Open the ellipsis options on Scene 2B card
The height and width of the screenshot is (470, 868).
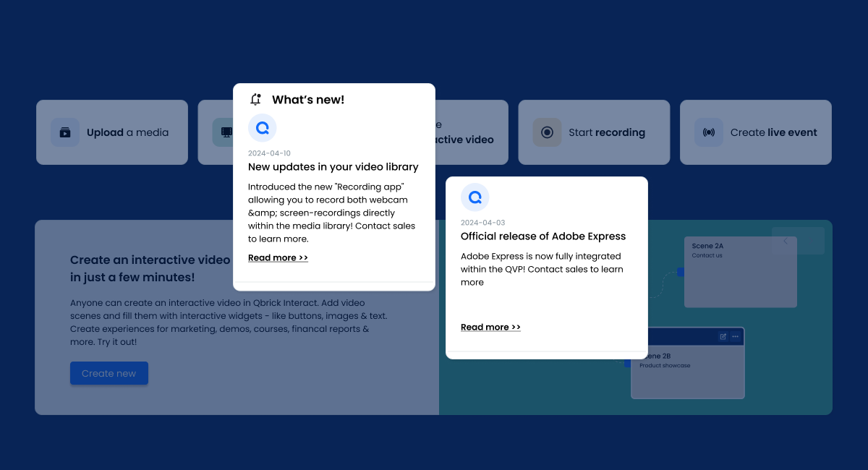click(x=735, y=336)
